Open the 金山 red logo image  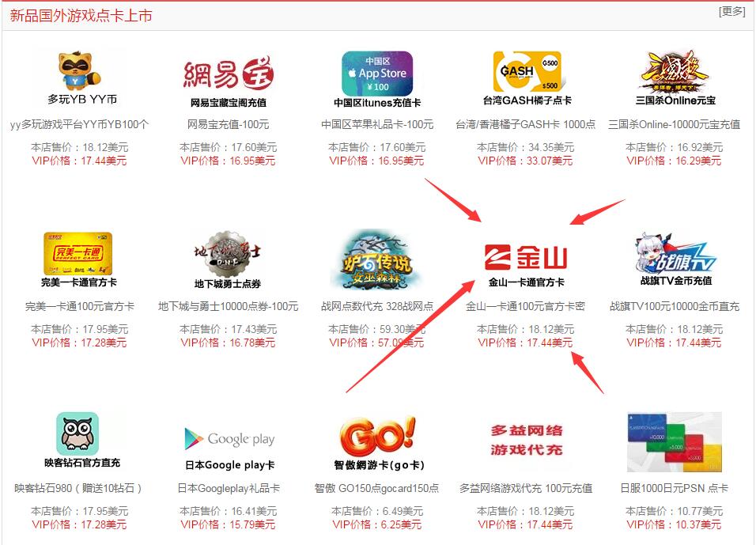526,264
